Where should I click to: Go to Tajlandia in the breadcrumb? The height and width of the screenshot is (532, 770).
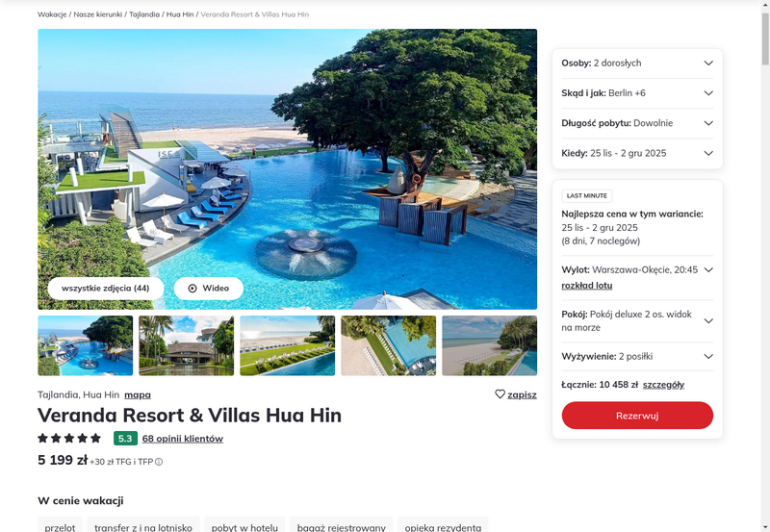tap(144, 14)
